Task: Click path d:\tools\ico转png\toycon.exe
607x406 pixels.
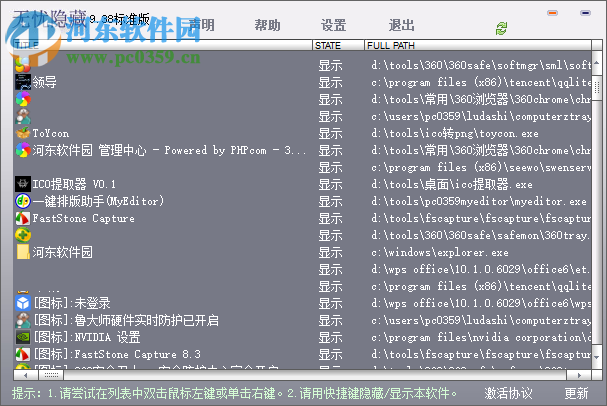Action: [455, 134]
